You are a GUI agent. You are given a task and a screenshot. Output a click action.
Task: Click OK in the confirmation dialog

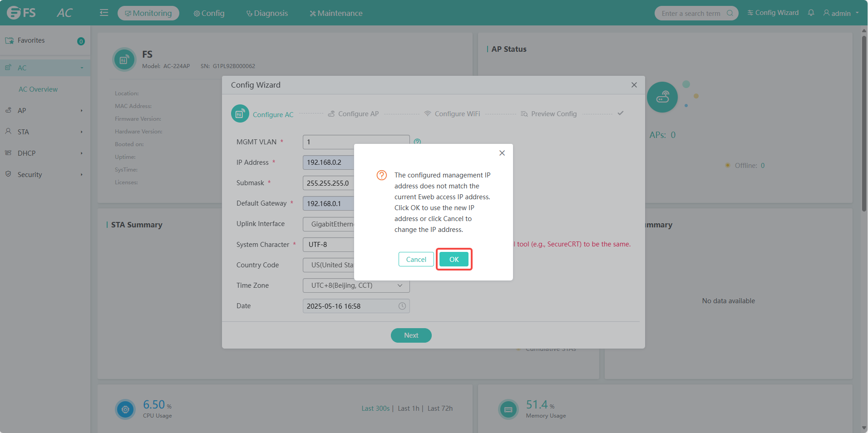(x=454, y=259)
